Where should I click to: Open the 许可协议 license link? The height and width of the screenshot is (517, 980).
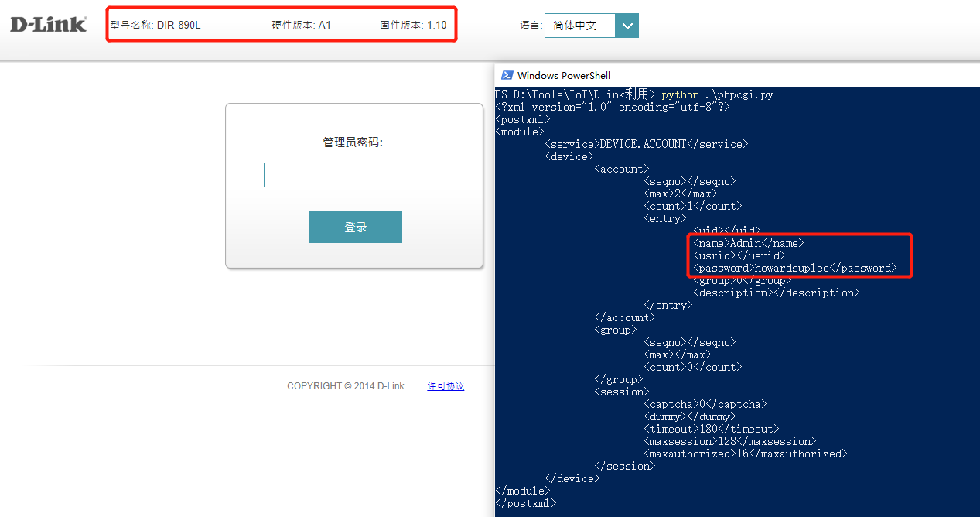(446, 386)
